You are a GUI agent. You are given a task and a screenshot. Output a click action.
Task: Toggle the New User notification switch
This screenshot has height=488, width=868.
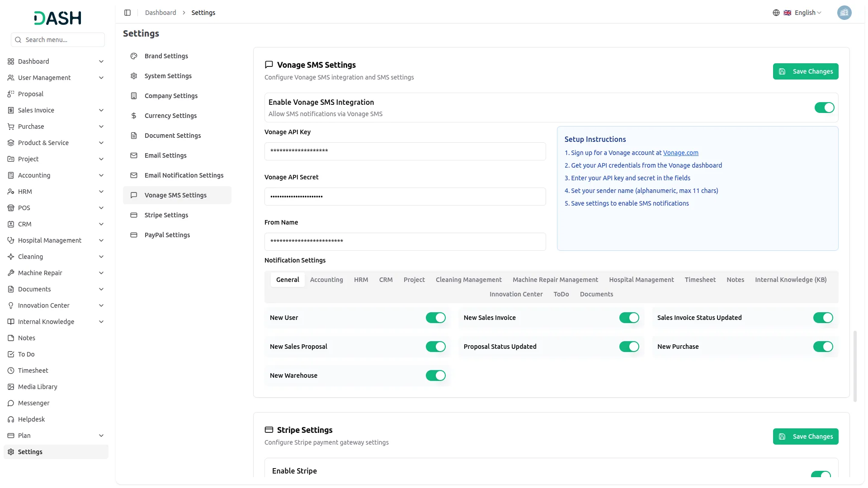pos(435,318)
